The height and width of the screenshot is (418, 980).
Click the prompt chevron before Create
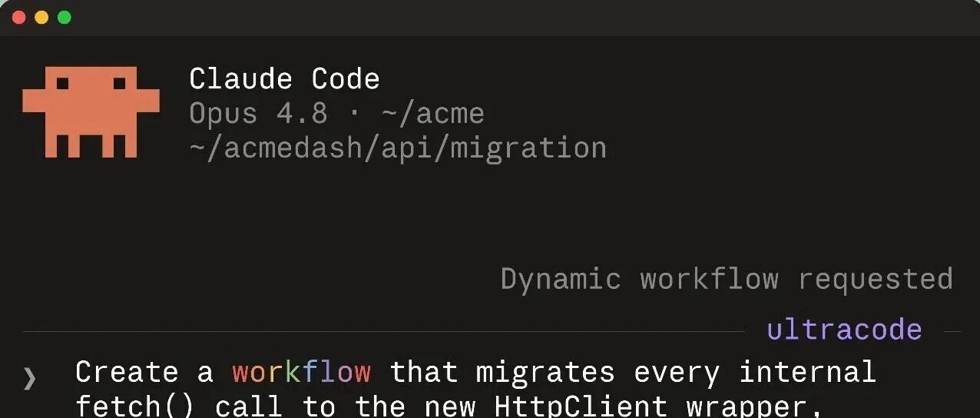pos(29,377)
